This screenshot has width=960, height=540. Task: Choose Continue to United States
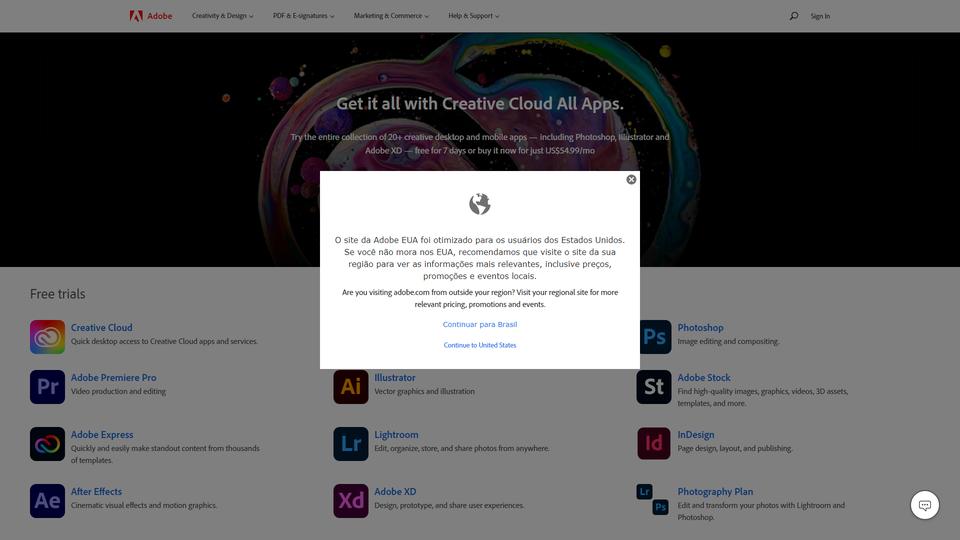[480, 345]
